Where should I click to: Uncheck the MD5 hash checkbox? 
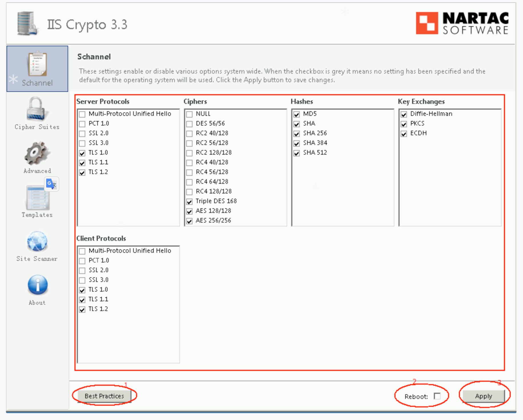297,114
